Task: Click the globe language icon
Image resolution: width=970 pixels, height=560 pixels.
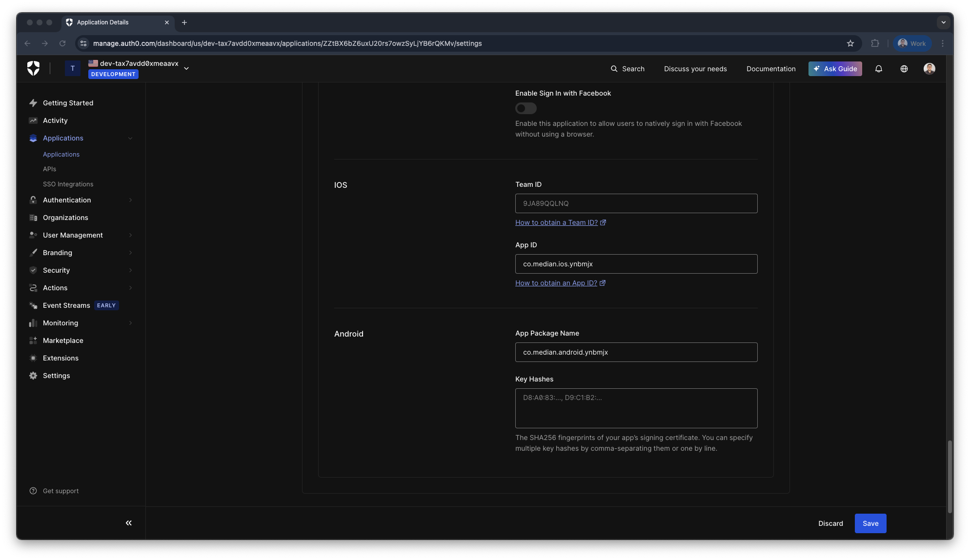Action: point(904,69)
